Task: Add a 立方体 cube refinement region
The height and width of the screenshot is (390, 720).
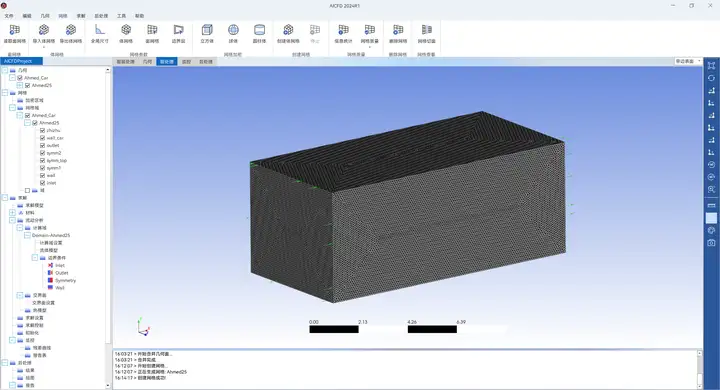Action: pyautogui.click(x=207, y=30)
